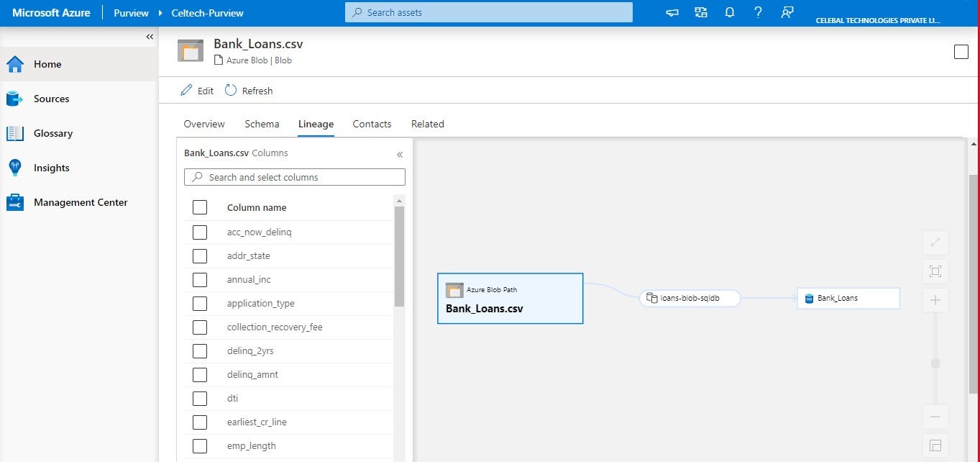Open the feedback icon

tap(787, 12)
